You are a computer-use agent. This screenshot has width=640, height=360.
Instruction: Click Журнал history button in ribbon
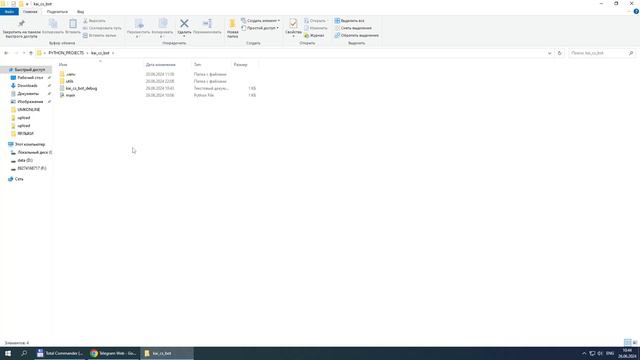[314, 36]
